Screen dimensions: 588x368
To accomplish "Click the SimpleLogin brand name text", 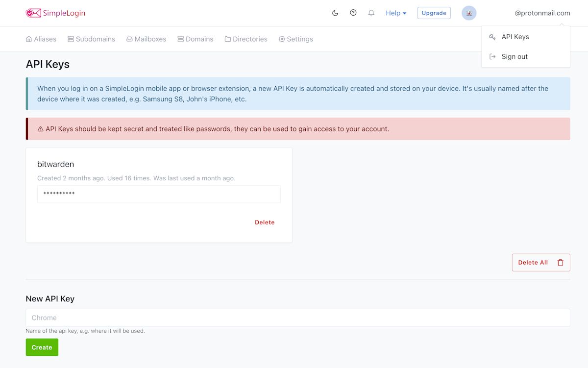I will click(x=64, y=13).
